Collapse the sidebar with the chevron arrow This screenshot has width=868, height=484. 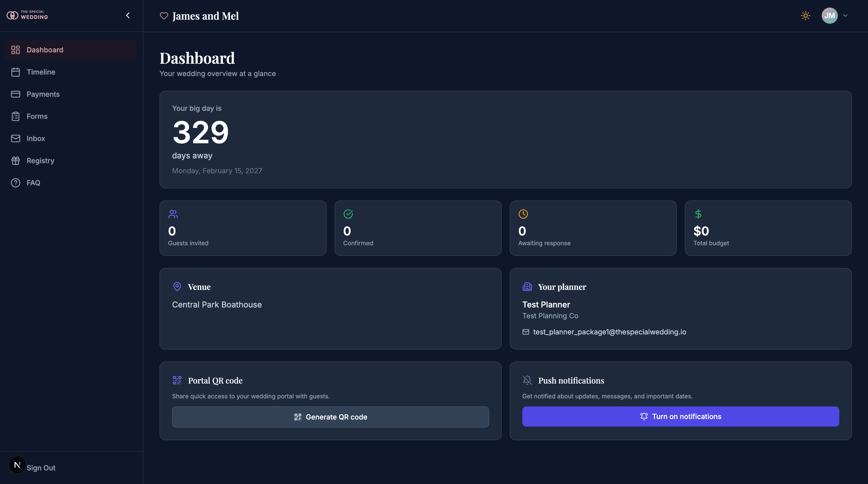coord(128,15)
